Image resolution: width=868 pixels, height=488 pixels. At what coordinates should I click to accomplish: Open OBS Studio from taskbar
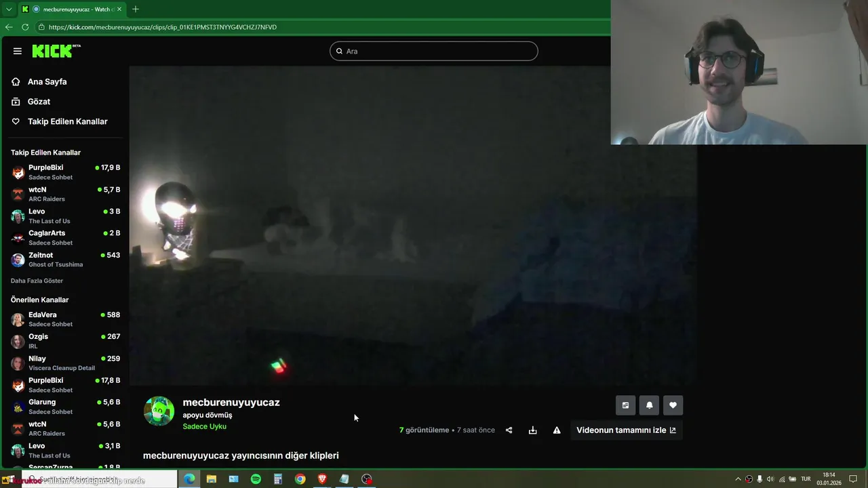(x=367, y=479)
